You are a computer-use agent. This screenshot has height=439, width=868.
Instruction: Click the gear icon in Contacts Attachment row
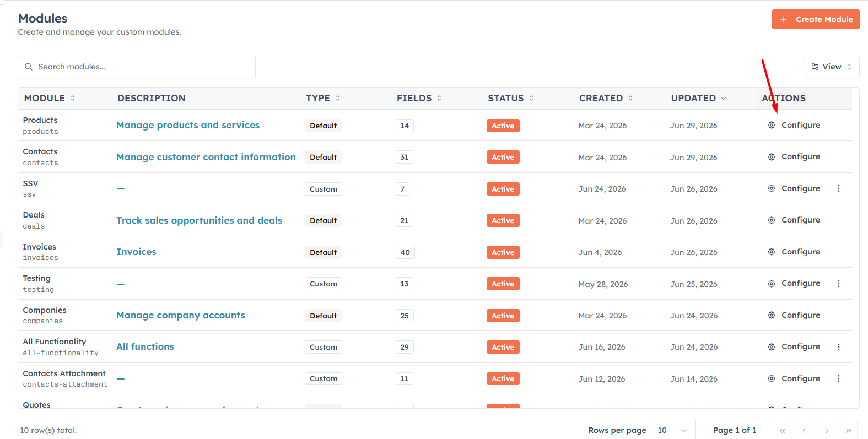click(772, 378)
